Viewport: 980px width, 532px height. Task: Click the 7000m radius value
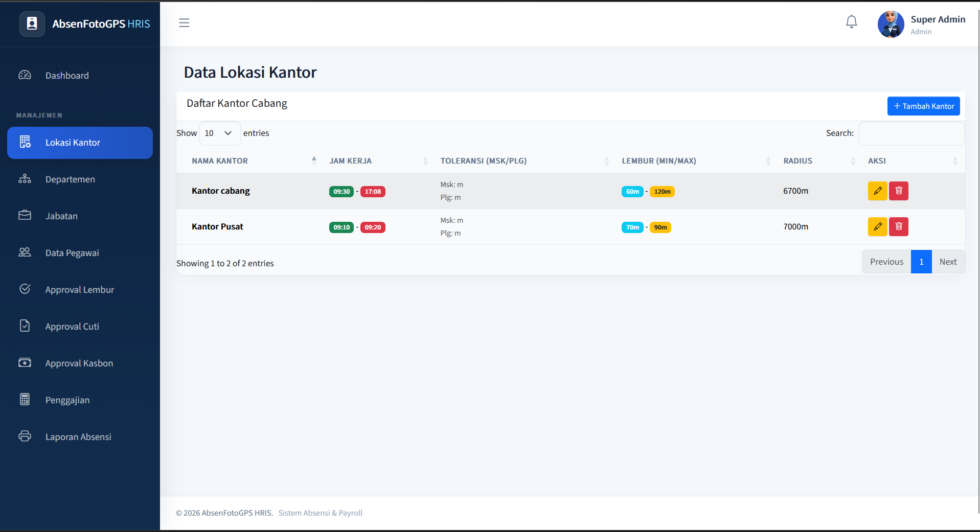(x=795, y=226)
